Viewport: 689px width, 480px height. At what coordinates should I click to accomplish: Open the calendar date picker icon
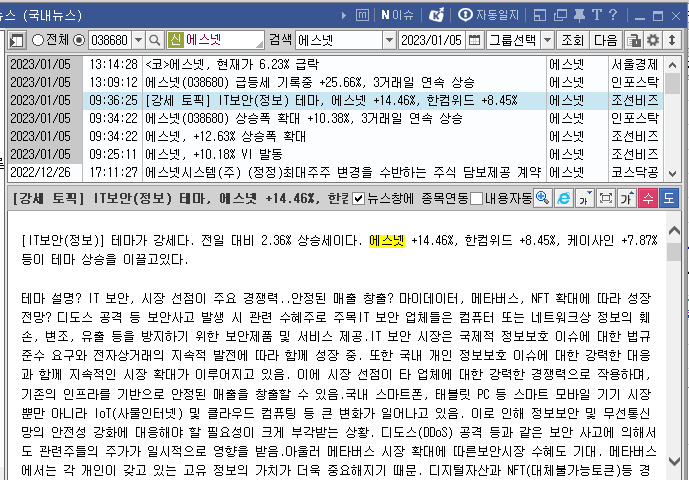point(474,40)
